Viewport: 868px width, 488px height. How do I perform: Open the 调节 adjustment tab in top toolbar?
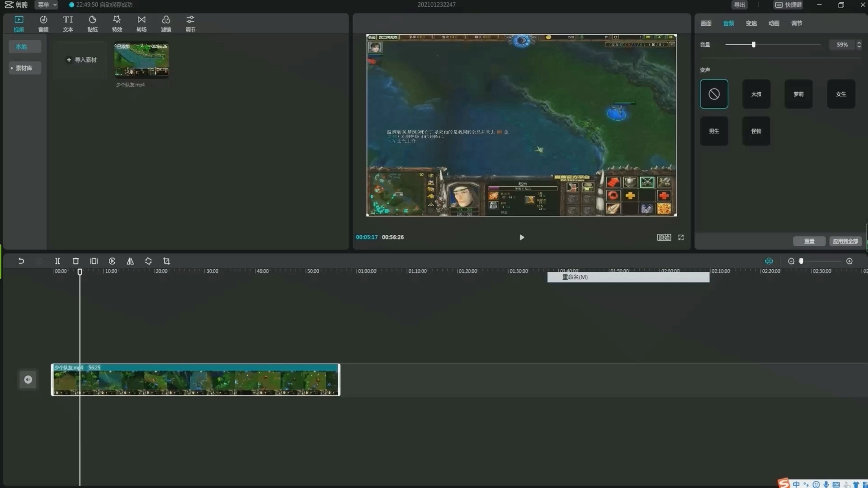point(190,23)
